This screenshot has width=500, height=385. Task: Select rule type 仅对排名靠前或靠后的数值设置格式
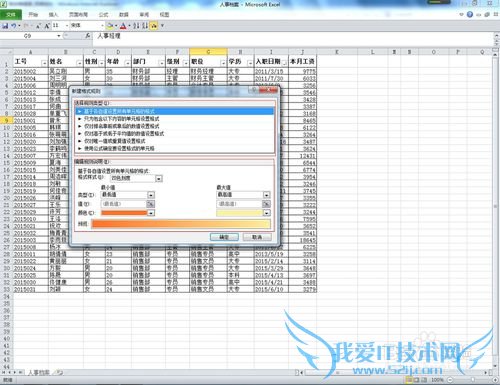(x=175, y=126)
